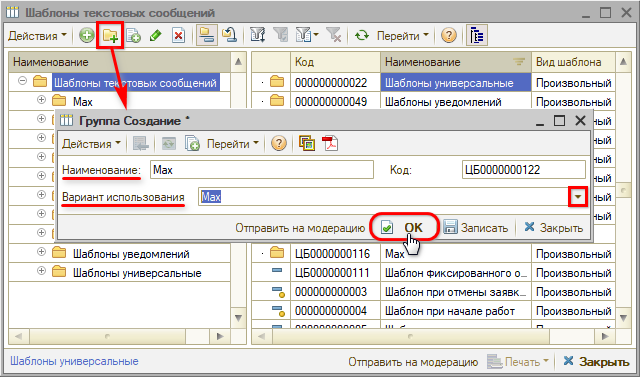Select the row with code ЦБ0000000116
The width and height of the screenshot is (640, 377).
(433, 254)
